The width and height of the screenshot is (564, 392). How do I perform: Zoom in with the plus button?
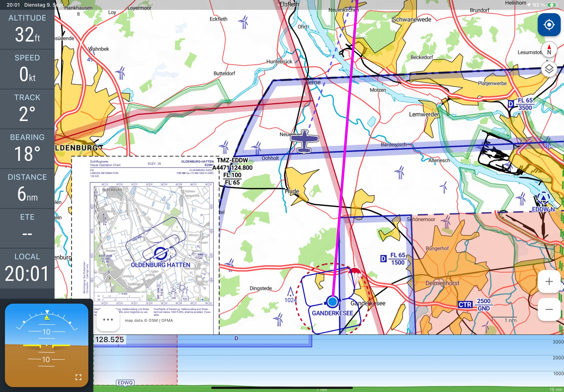click(549, 282)
